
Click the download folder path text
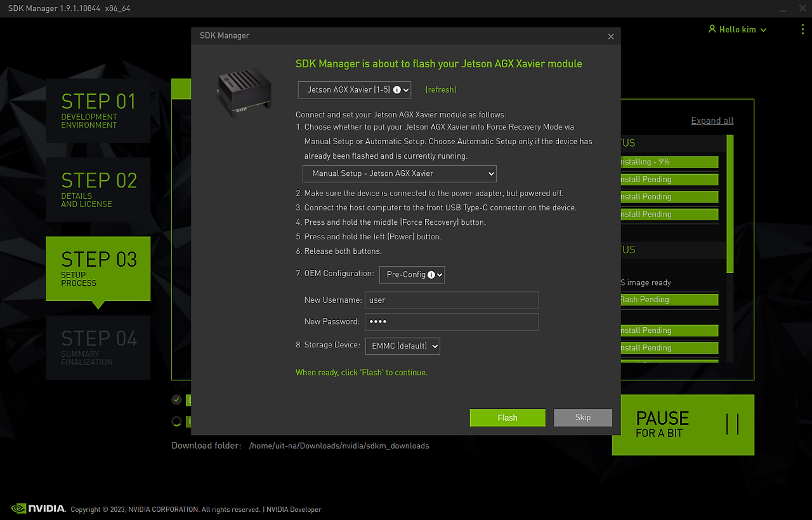click(339, 446)
